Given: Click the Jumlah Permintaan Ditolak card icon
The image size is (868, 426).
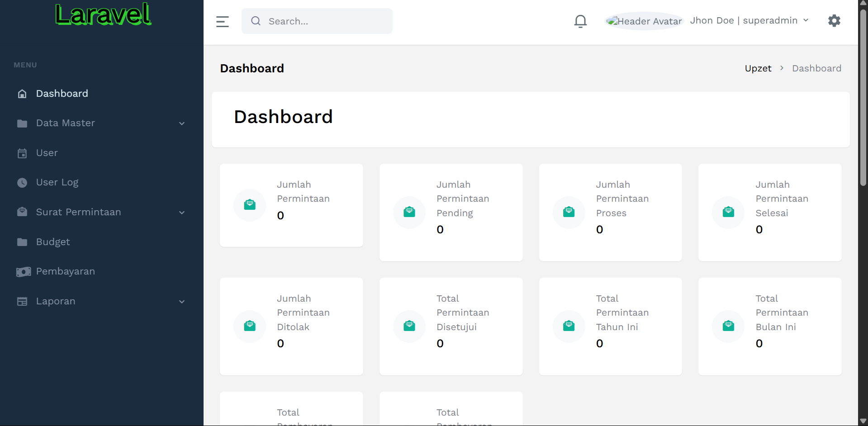Looking at the screenshot, I should pyautogui.click(x=250, y=326).
